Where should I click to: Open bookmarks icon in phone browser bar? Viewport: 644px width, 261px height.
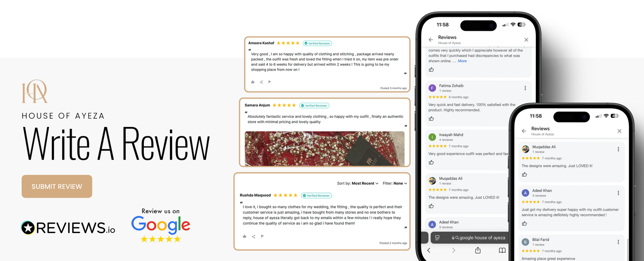point(502,250)
